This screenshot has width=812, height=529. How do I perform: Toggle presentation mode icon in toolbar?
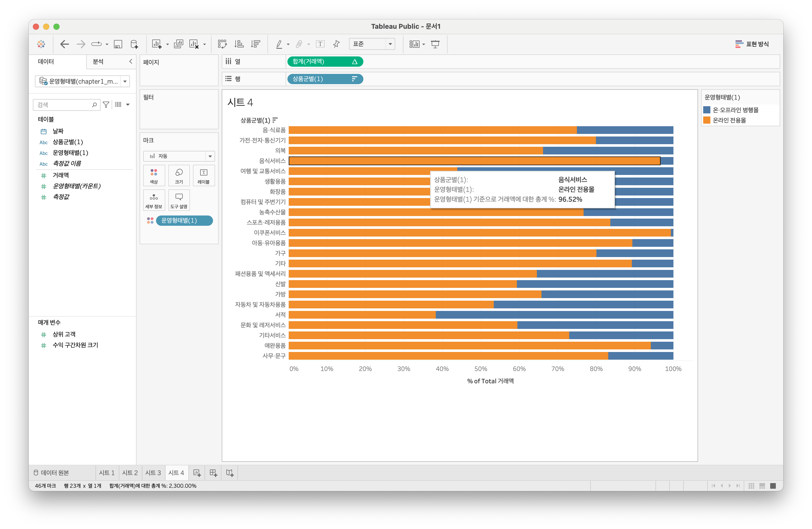(x=435, y=44)
